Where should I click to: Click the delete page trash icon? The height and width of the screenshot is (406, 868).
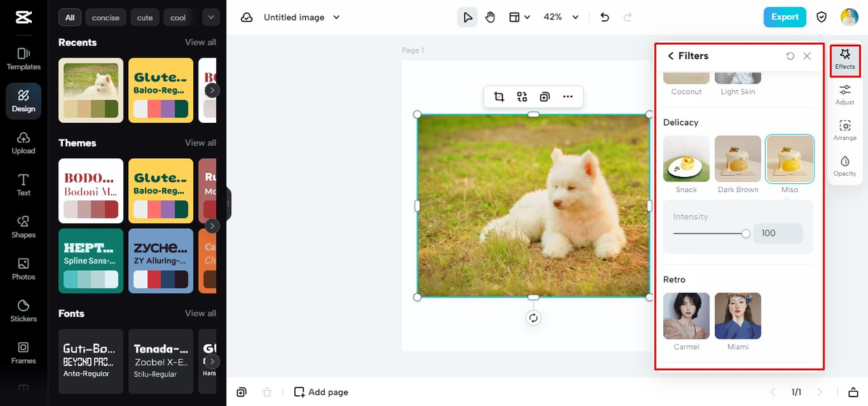click(x=267, y=392)
